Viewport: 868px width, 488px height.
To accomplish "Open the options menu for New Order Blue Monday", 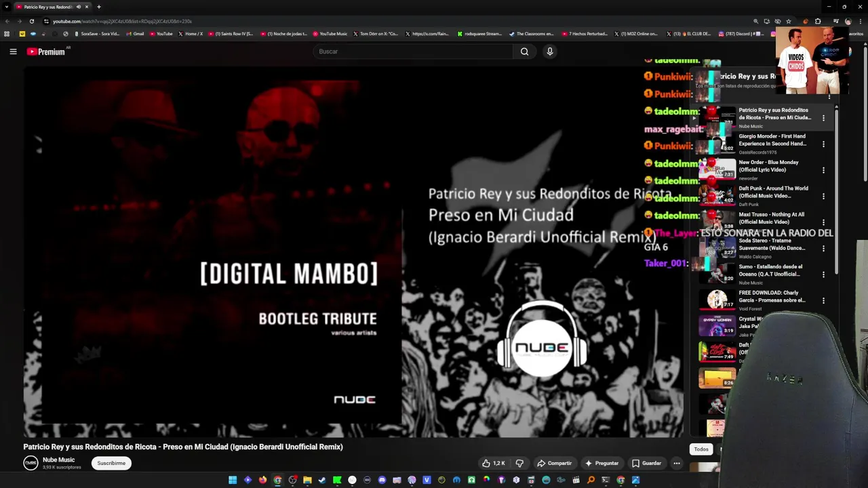I will click(x=823, y=170).
